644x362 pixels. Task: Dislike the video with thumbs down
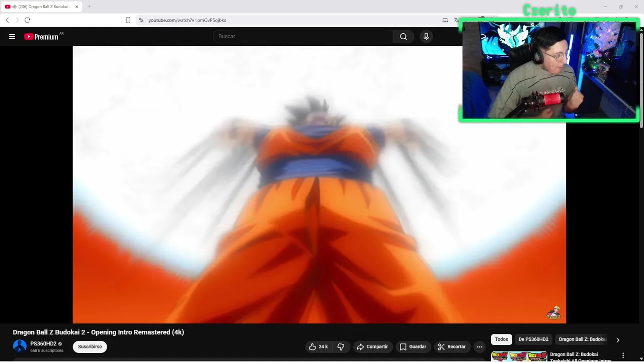pos(341,347)
